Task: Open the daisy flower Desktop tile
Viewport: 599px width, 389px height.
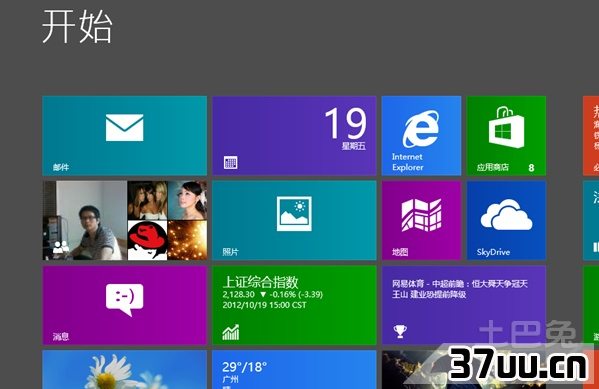Action: coord(125,370)
